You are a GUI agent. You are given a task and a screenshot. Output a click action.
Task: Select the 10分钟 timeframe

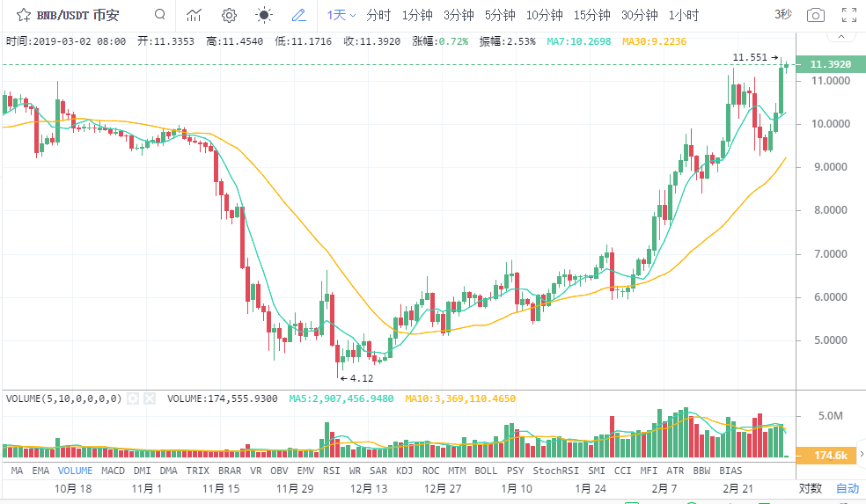coord(544,15)
